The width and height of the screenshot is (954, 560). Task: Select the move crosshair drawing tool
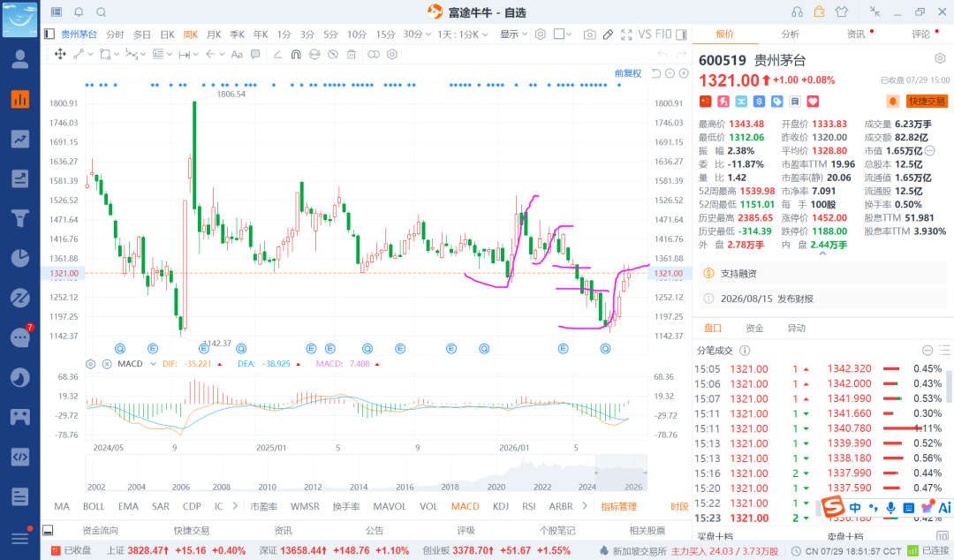60,54
